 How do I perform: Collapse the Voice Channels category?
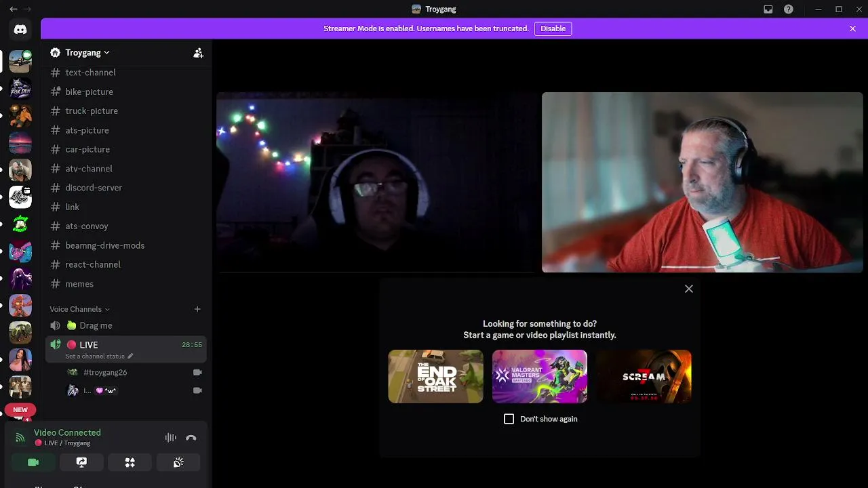[x=79, y=309]
